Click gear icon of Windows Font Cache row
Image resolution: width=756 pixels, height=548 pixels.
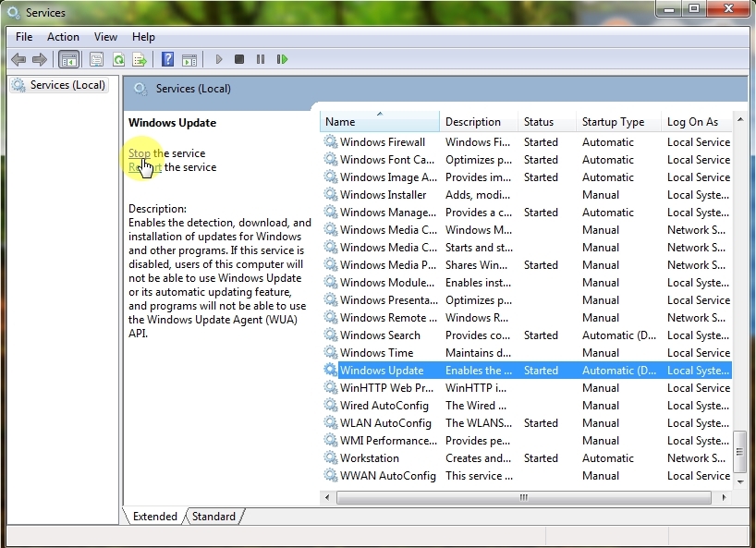point(330,159)
